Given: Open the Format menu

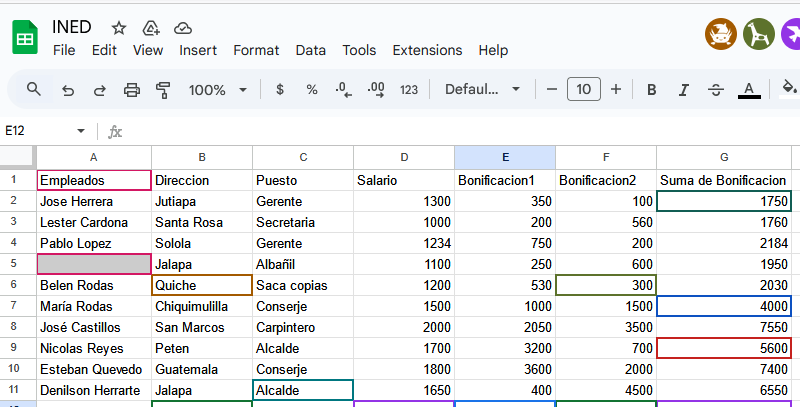Looking at the screenshot, I should point(256,50).
